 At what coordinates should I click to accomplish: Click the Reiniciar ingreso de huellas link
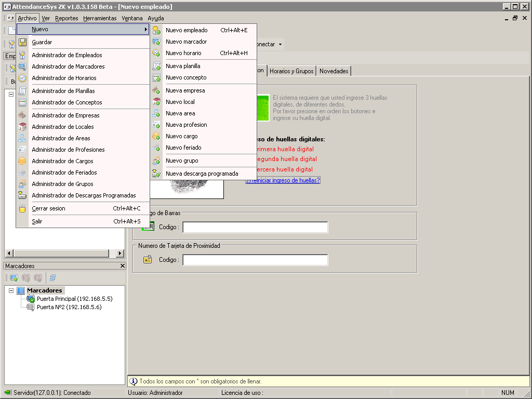tap(283, 180)
